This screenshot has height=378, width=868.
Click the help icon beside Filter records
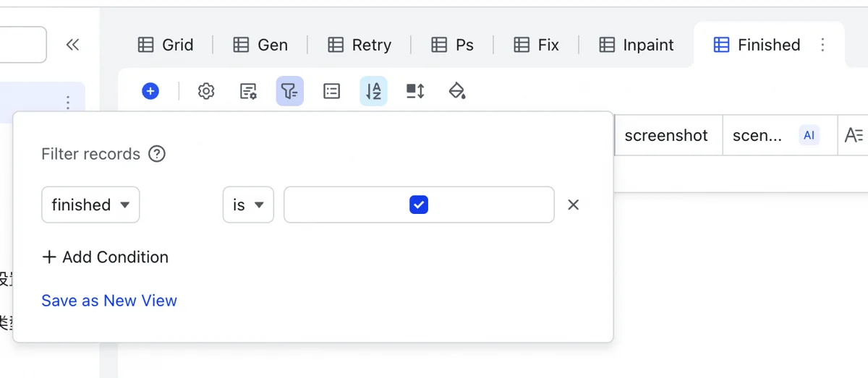pos(157,154)
